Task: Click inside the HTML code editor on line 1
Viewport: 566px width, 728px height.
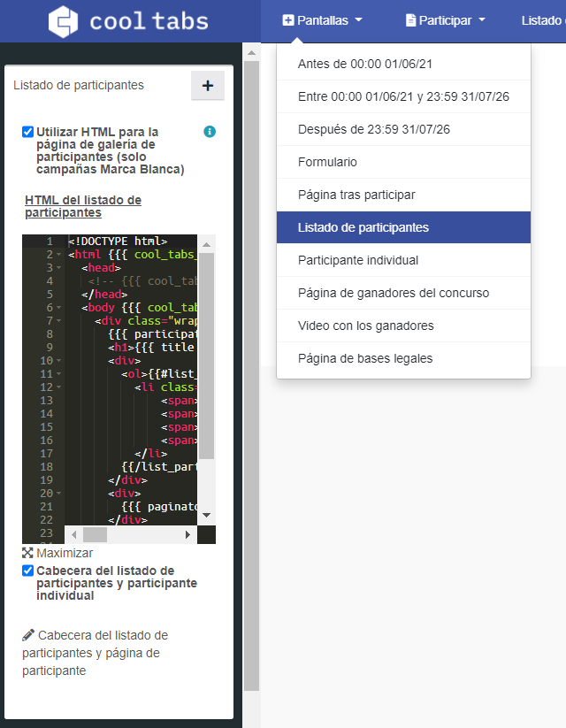Action: pyautogui.click(x=133, y=241)
